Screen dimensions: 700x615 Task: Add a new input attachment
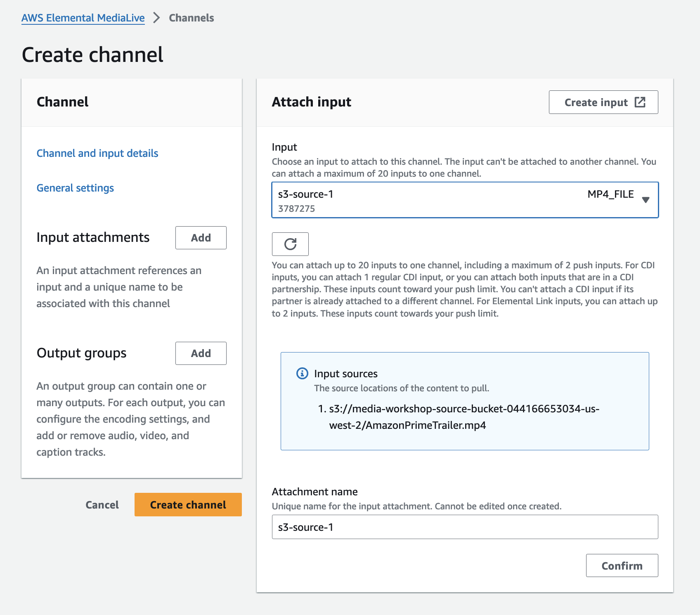(x=201, y=238)
